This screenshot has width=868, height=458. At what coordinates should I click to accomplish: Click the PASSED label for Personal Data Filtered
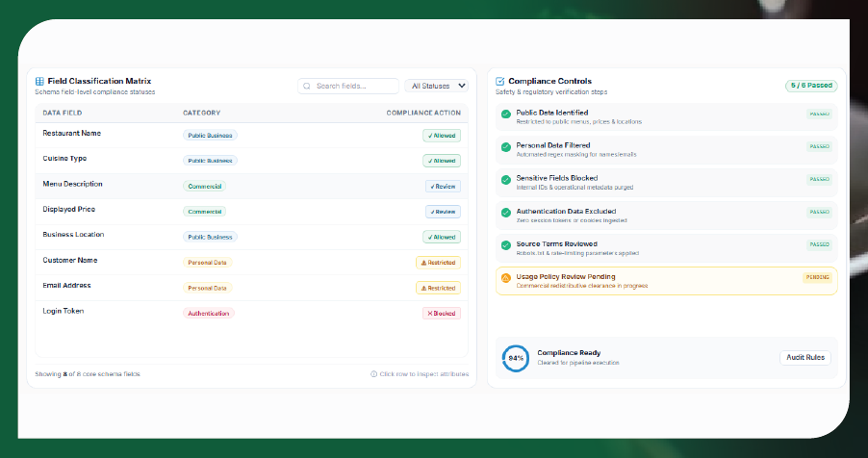pos(819,147)
